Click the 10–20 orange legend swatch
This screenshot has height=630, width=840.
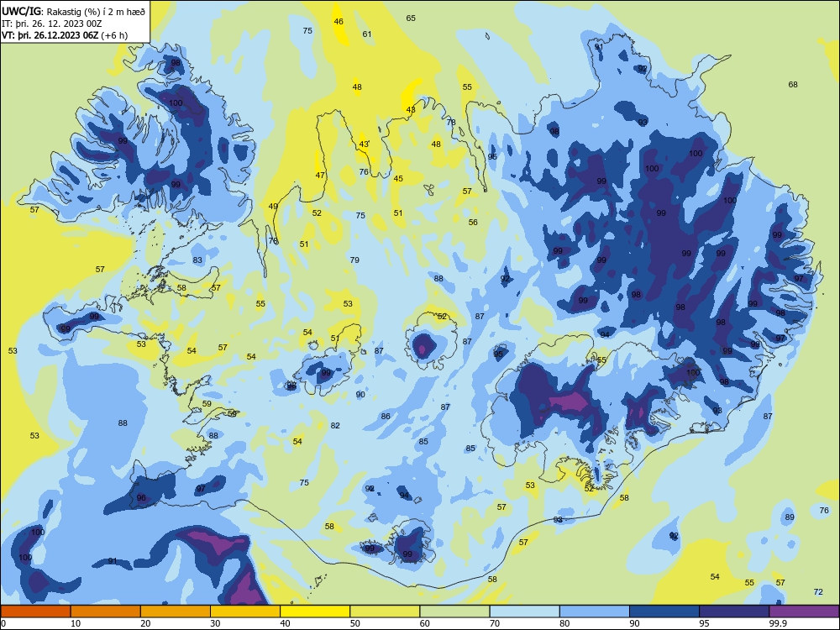106,612
